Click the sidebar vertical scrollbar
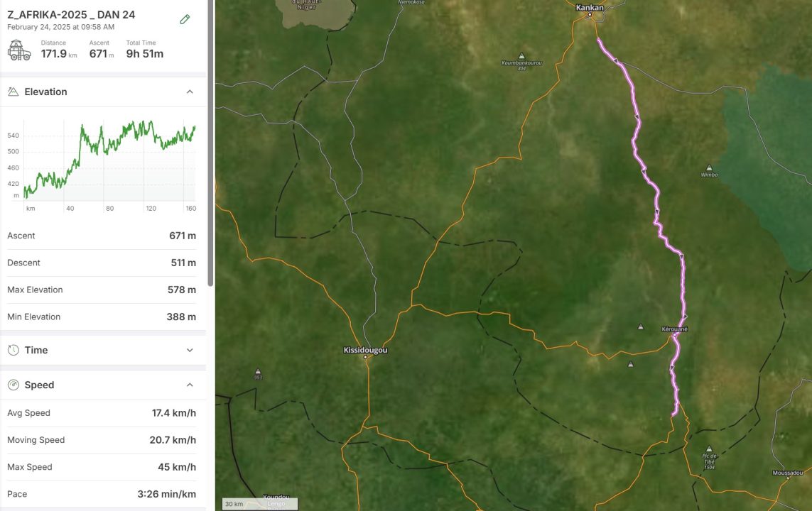The width and height of the screenshot is (812, 511). pos(210,142)
